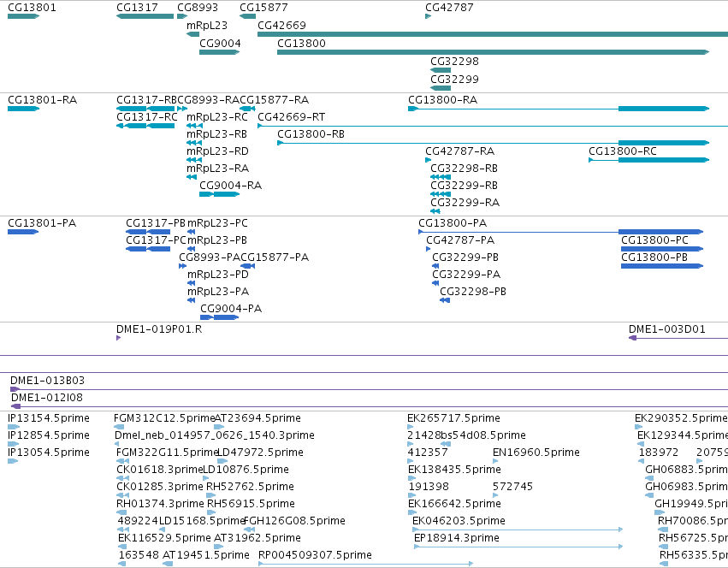Open EST EK265717.5prime
This screenshot has width=728, height=568.
point(453,418)
